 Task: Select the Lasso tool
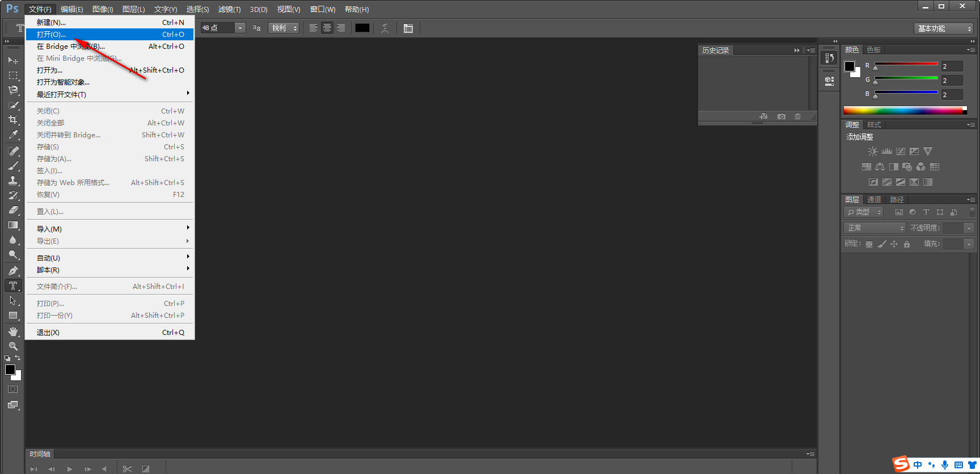tap(13, 90)
